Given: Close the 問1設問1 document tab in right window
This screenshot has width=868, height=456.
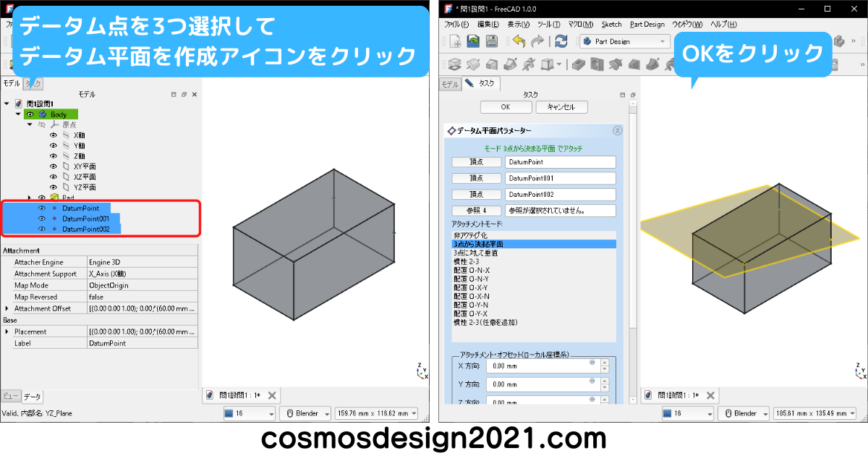Looking at the screenshot, I should pyautogui.click(x=712, y=395).
